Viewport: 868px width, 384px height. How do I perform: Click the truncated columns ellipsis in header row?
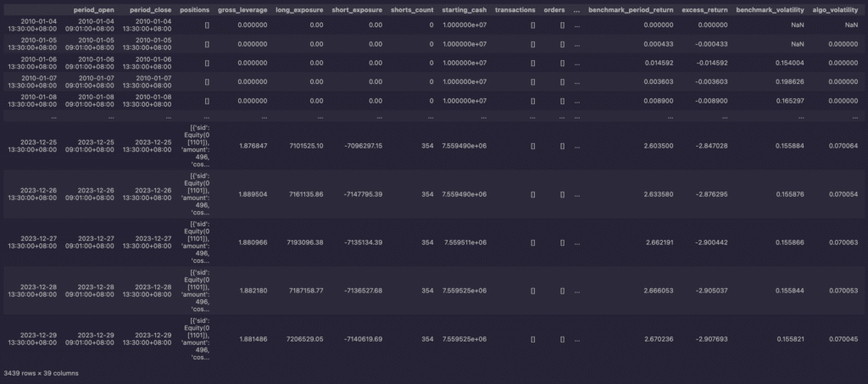point(577,9)
